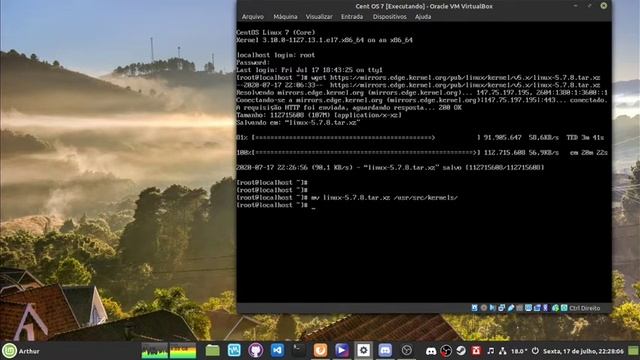Click the hard disk activity icon in VirtualBox status bar
640x360 pixels.
(x=474, y=308)
